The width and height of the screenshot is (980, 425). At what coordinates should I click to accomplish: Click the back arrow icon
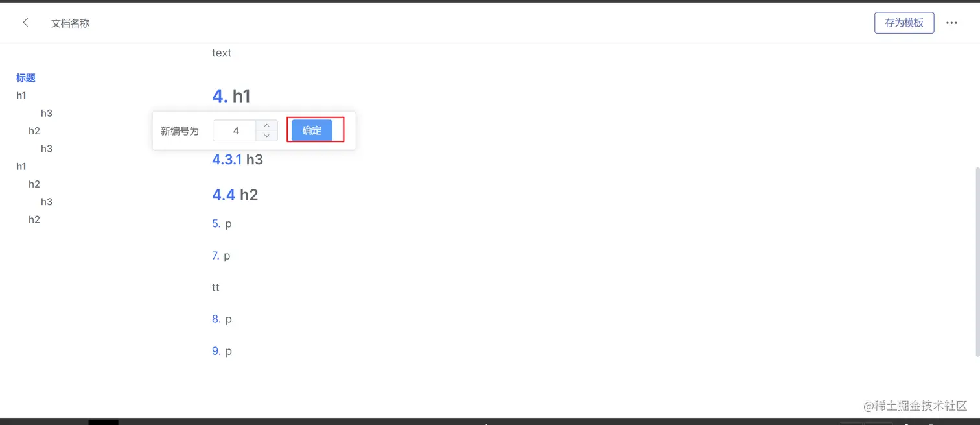coord(25,23)
